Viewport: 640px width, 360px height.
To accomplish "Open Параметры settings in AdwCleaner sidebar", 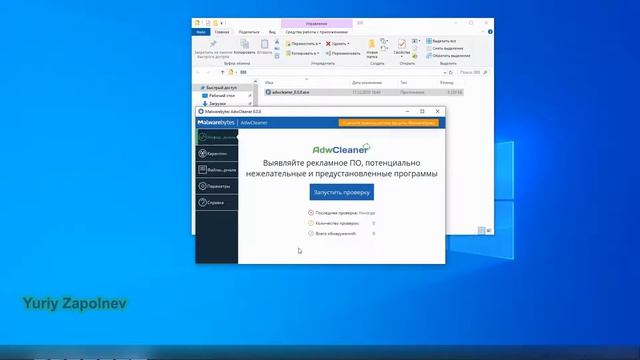I will [x=217, y=186].
